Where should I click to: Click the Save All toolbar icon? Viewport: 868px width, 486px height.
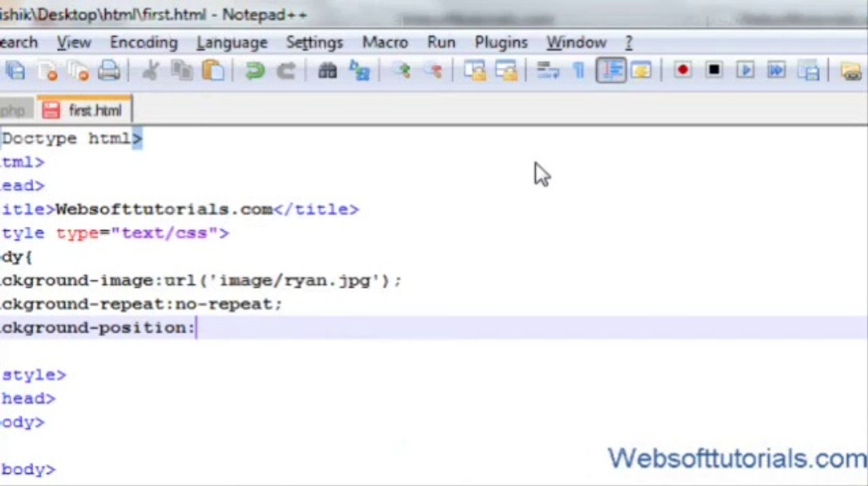point(16,70)
